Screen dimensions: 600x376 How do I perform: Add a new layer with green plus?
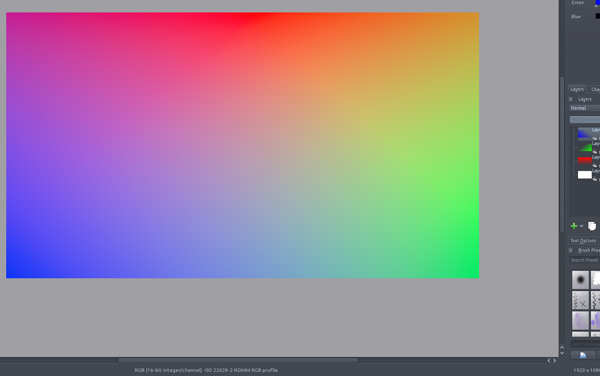574,226
